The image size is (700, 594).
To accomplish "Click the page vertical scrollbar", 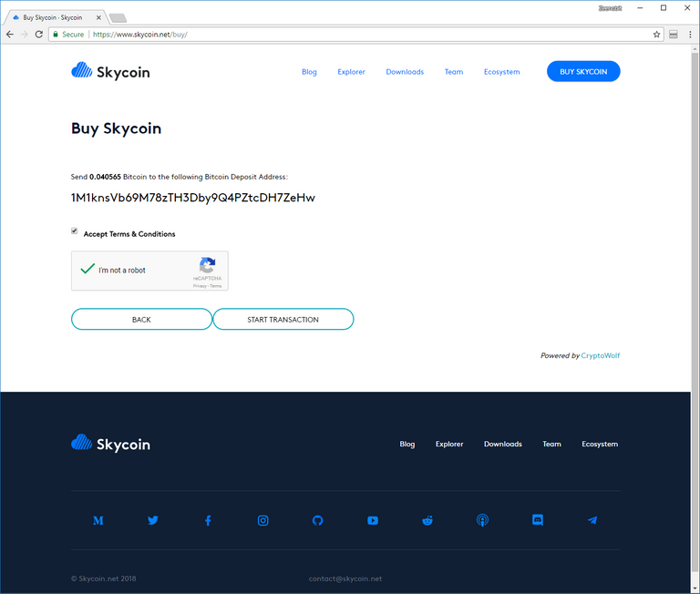I will click(x=695, y=312).
